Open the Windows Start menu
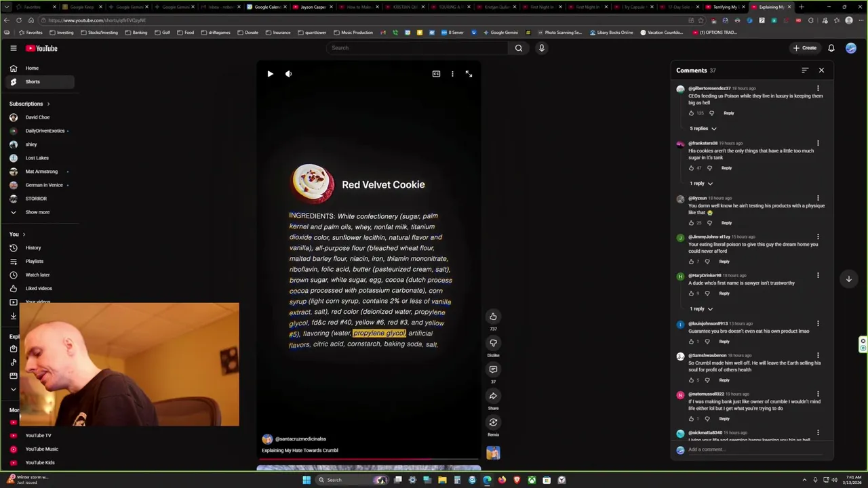This screenshot has width=868, height=488. point(307,480)
